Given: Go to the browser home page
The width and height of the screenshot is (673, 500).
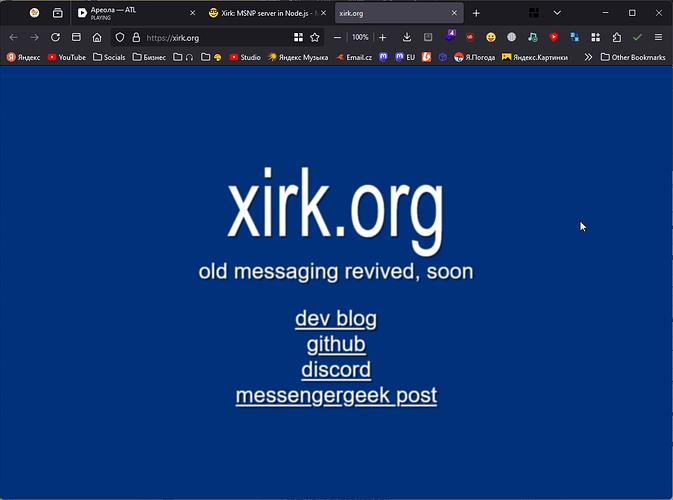Looking at the screenshot, I should coord(97,38).
